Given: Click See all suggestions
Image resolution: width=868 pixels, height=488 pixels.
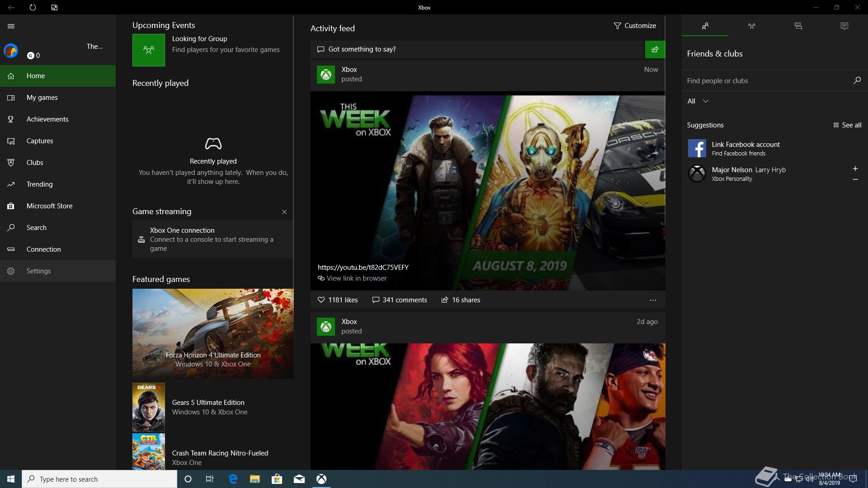Looking at the screenshot, I should 847,125.
